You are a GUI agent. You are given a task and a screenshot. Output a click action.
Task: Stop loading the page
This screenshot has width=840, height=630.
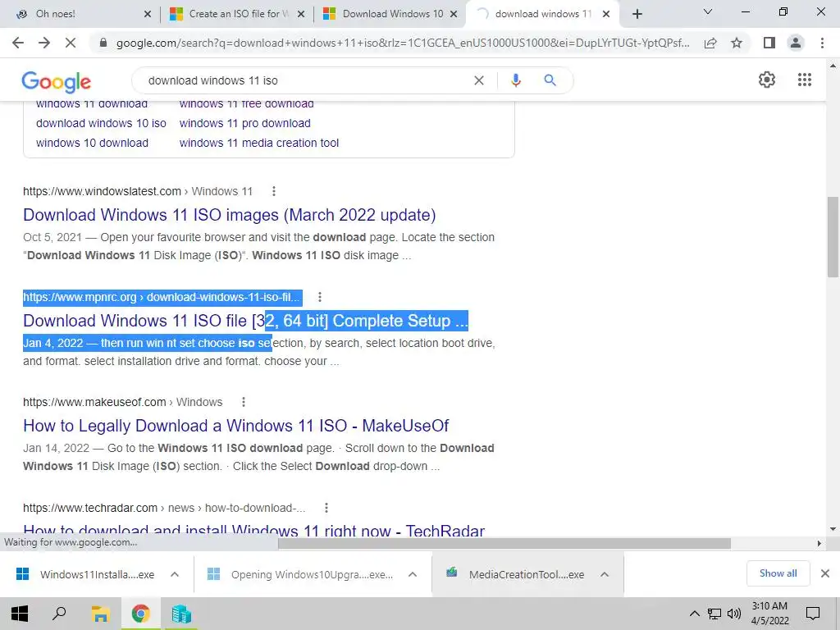pyautogui.click(x=71, y=43)
